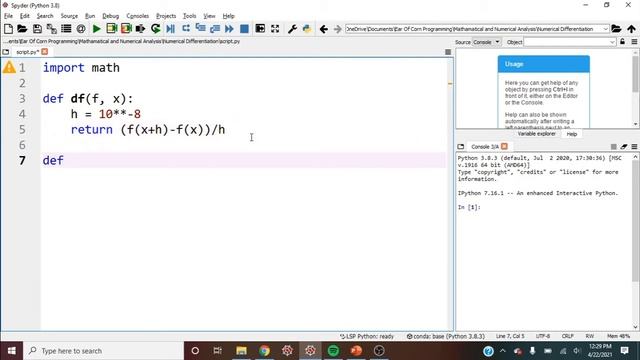Open the View menu
The width and height of the screenshot is (640, 360).
click(209, 16)
